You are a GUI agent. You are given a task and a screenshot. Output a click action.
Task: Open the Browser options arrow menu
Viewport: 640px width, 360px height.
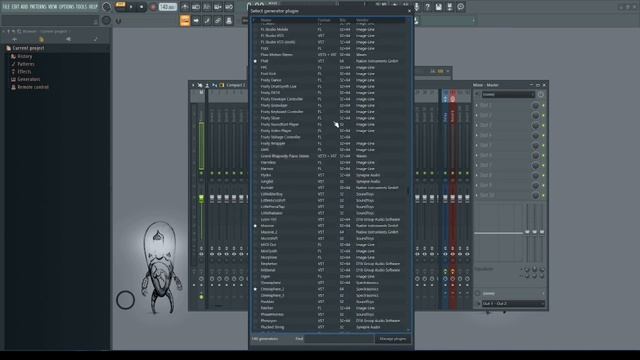(x=3, y=31)
